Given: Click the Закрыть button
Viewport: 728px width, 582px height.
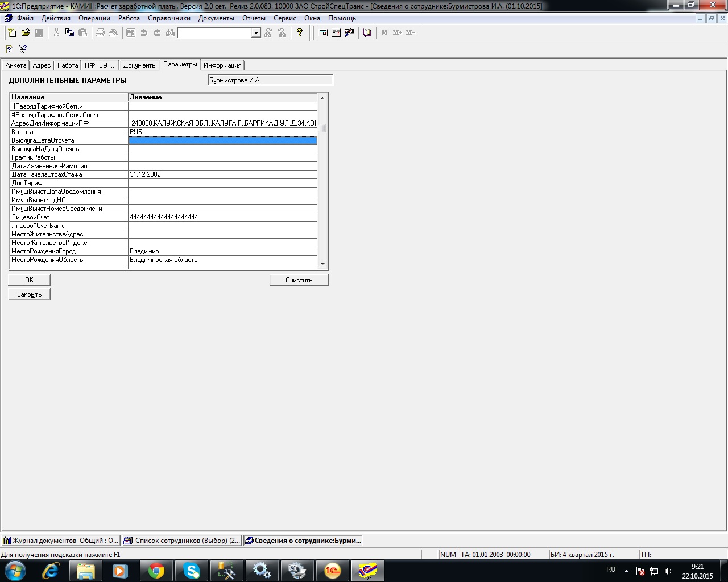Looking at the screenshot, I should (x=29, y=294).
